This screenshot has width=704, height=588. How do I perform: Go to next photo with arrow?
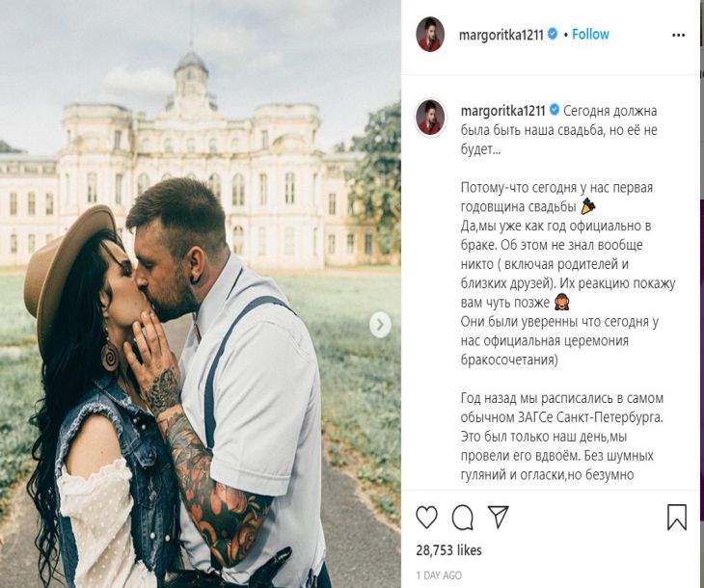pos(380,325)
